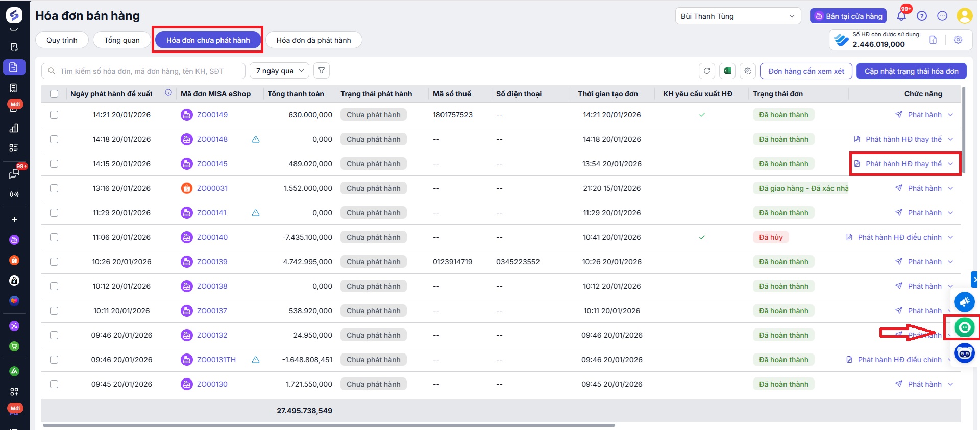Click the Excel export icon

click(x=727, y=71)
